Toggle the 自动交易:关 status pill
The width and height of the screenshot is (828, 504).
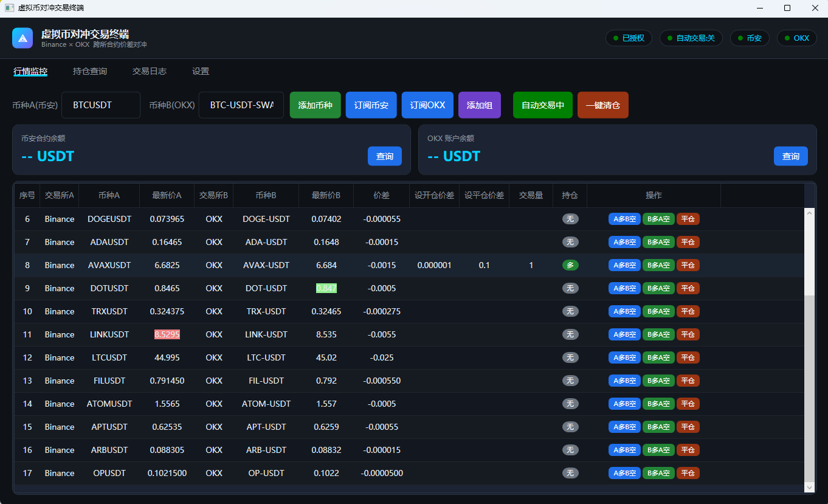[691, 38]
